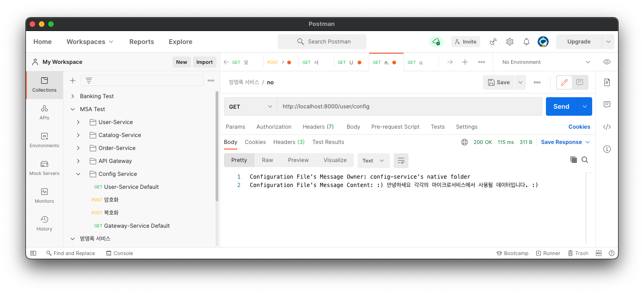Open the Pre-request Script tab
The width and height of the screenshot is (644, 293).
[x=396, y=127]
